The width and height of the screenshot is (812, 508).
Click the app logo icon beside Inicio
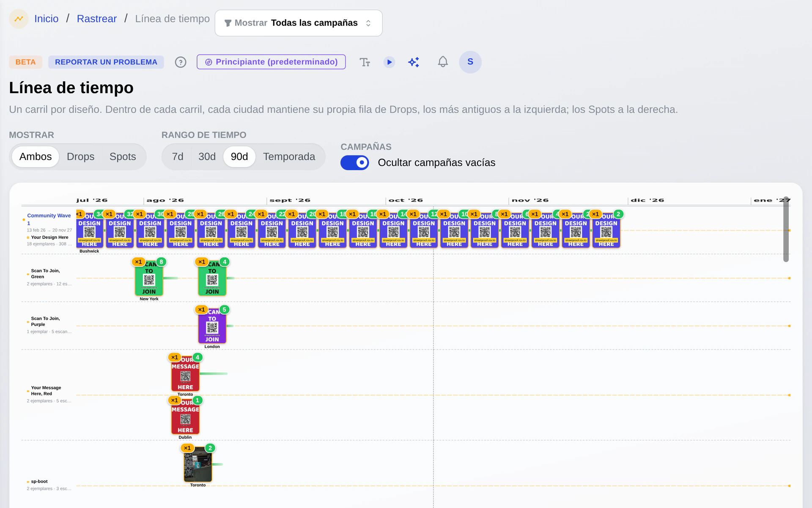(x=19, y=19)
